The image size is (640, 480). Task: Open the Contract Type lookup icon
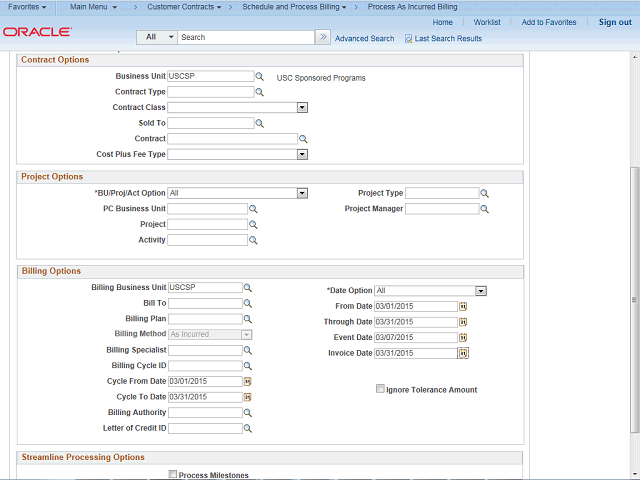click(x=259, y=92)
